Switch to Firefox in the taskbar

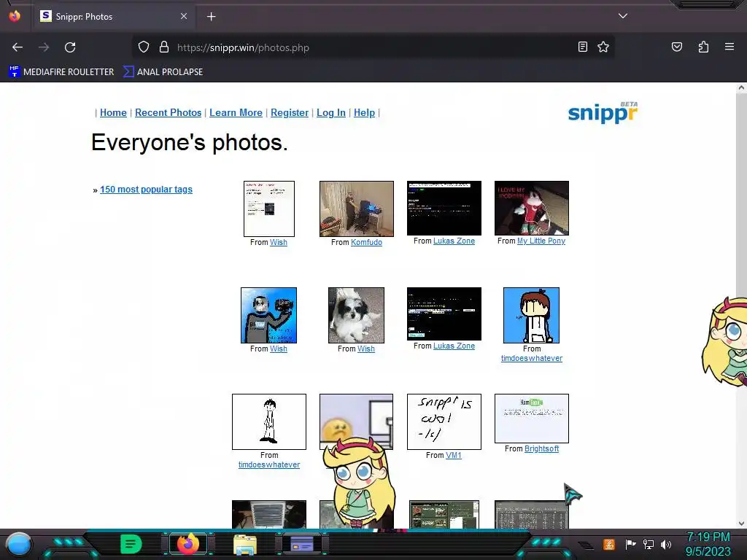[188, 544]
